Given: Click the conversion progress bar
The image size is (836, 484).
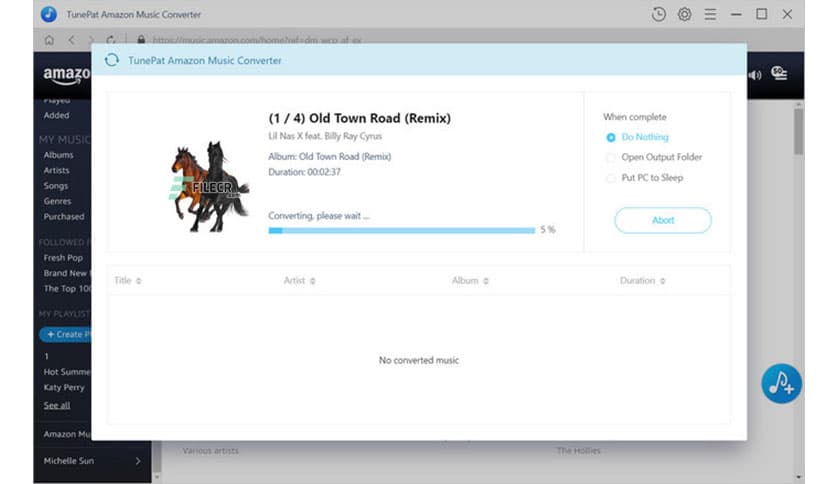Looking at the screenshot, I should click(x=401, y=230).
